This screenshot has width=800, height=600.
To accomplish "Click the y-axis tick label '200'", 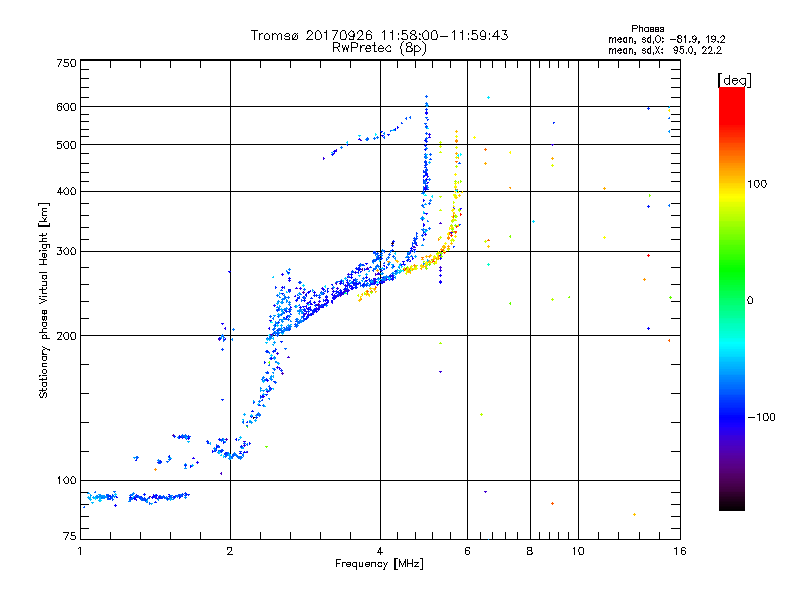I will [66, 336].
